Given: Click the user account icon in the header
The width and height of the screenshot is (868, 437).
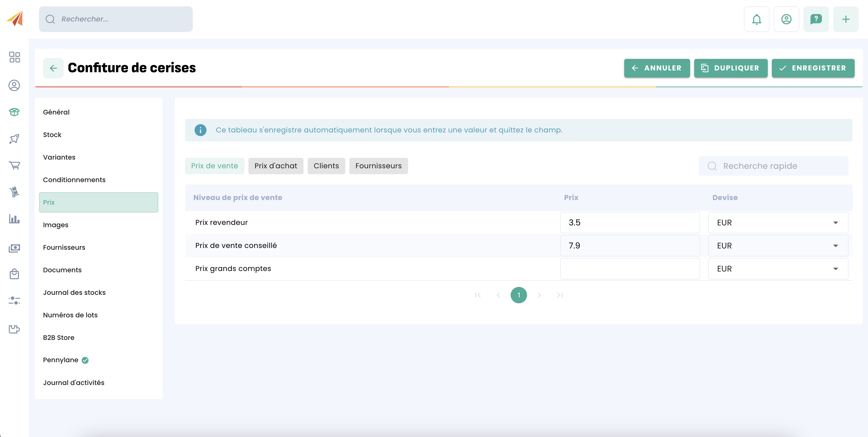Looking at the screenshot, I should (786, 19).
